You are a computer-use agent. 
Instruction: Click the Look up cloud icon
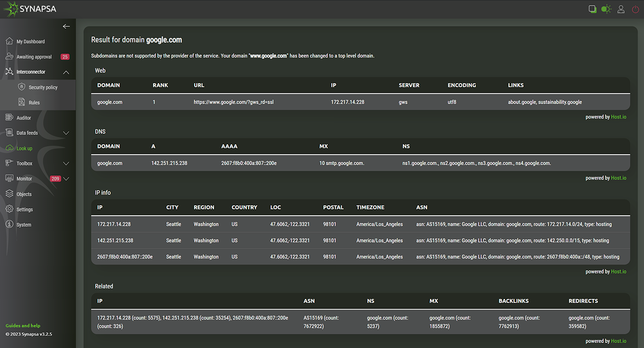pos(9,148)
